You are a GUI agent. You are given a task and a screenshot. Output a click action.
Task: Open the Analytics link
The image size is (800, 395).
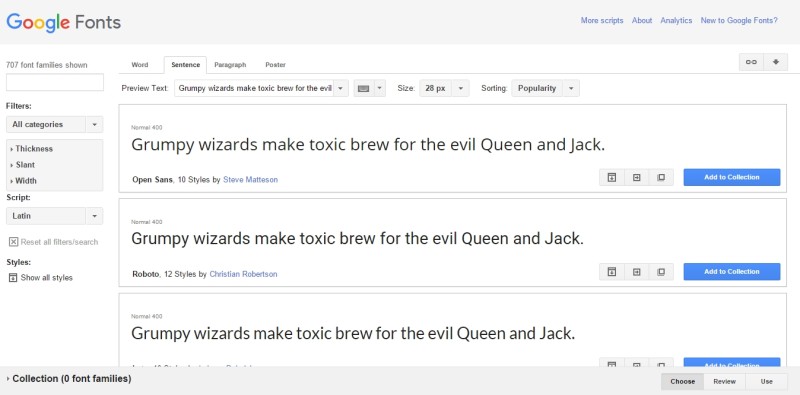[x=676, y=20]
